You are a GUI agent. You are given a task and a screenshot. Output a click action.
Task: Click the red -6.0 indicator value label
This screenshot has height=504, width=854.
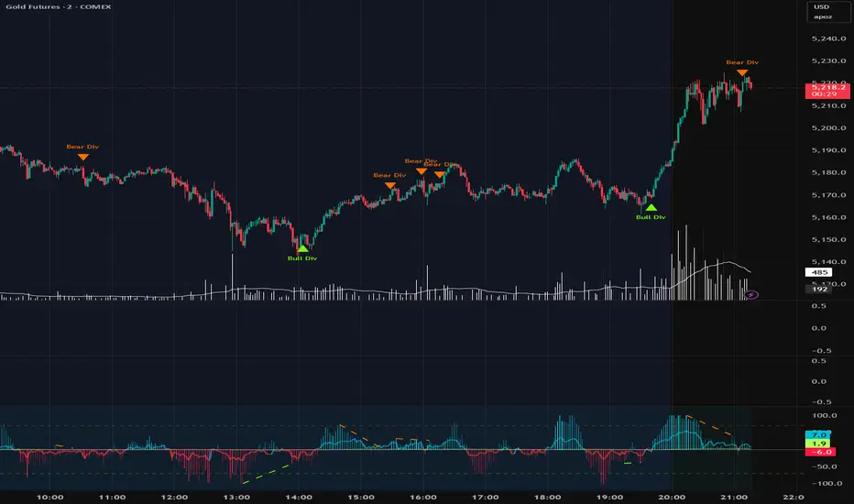[x=821, y=453]
